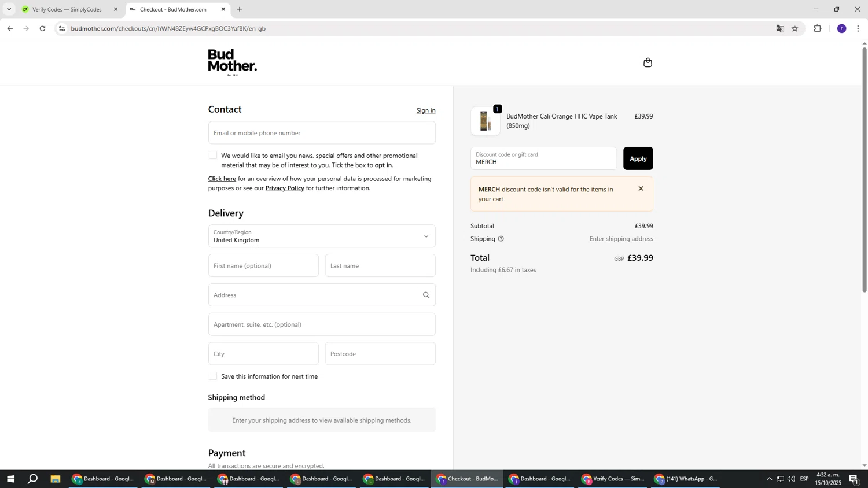Tick Save this information for next time
This screenshot has width=868, height=488.
[x=213, y=376]
